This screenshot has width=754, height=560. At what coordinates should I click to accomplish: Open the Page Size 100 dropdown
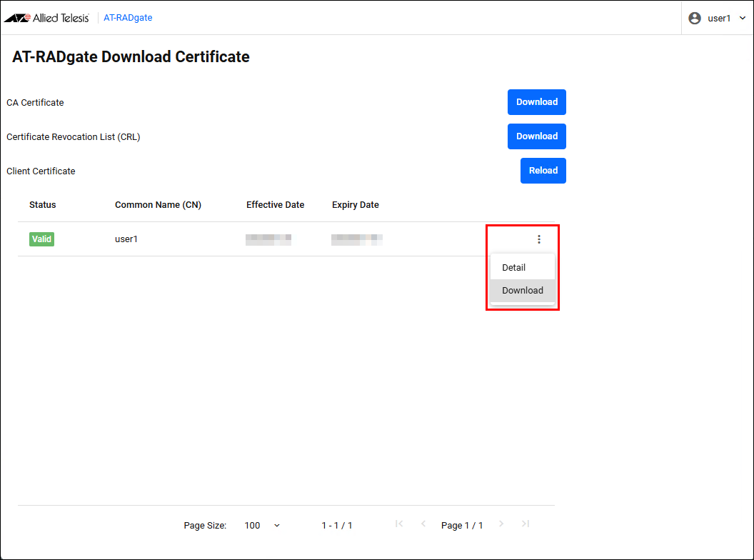(x=262, y=526)
